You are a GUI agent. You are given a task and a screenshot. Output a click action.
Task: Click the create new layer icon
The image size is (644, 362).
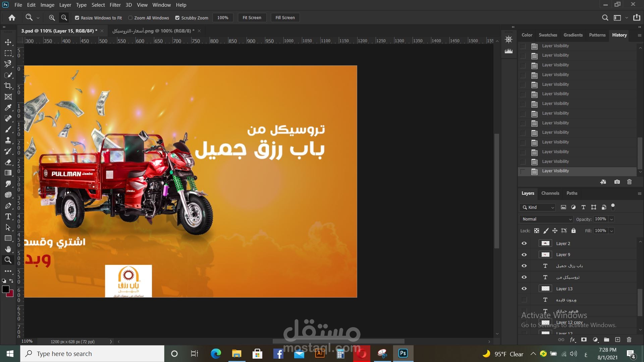click(618, 340)
